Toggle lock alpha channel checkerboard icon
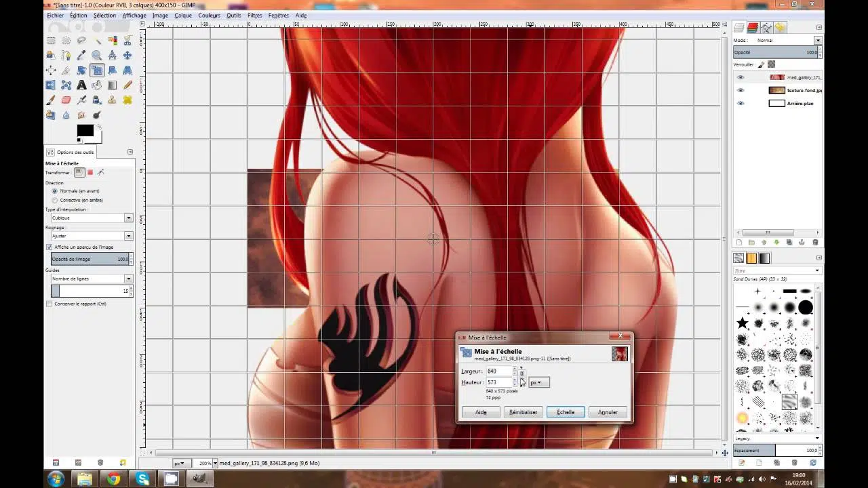Viewport: 868px width, 488px height. [x=771, y=64]
